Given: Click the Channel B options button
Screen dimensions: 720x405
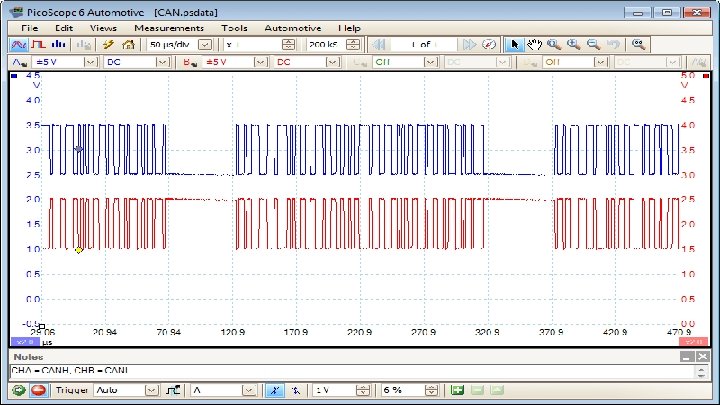Looking at the screenshot, I should 190,62.
